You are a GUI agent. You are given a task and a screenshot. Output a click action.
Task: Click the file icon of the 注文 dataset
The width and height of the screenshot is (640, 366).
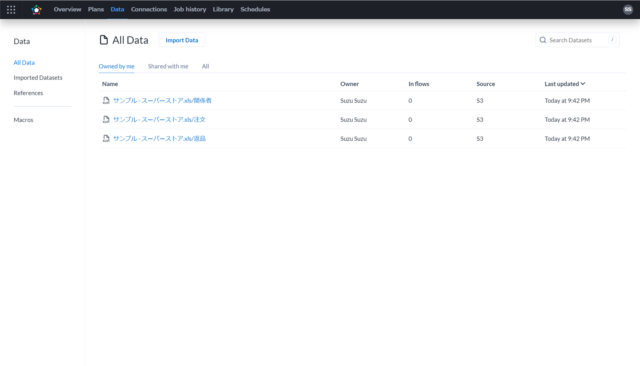[106, 120]
